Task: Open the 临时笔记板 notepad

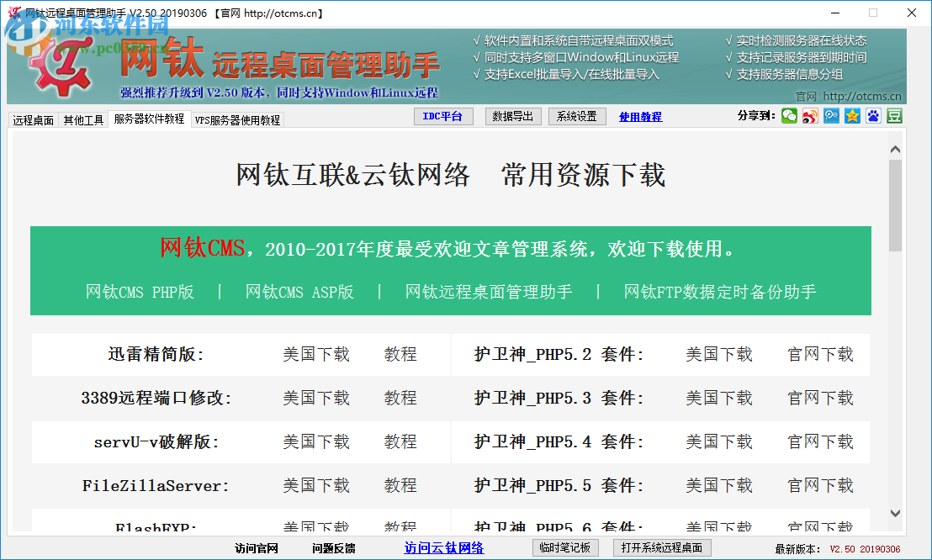Action: [x=565, y=547]
